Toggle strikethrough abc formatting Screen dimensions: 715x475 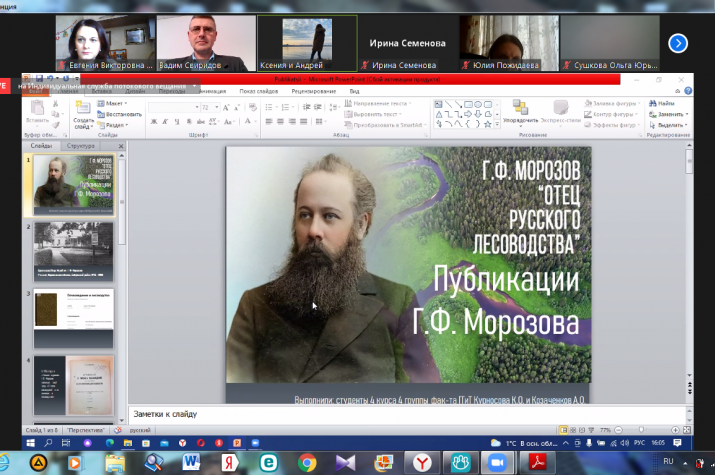201,122
